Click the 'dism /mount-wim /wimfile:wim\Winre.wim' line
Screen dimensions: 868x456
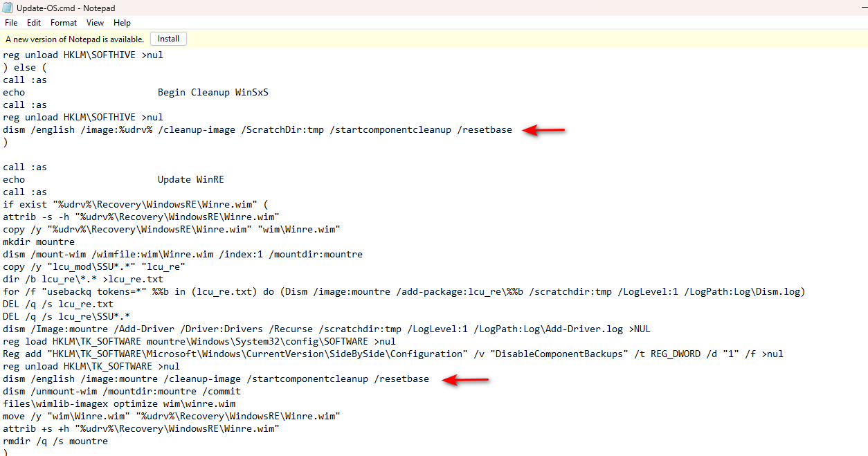pos(183,254)
